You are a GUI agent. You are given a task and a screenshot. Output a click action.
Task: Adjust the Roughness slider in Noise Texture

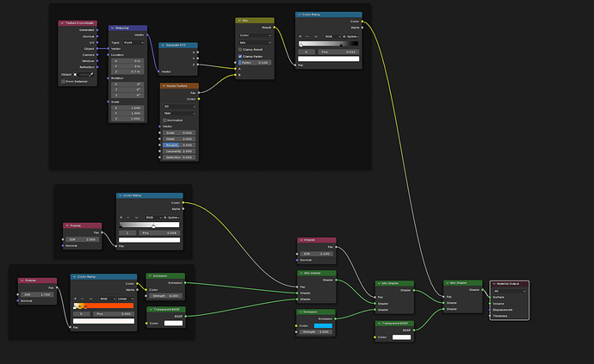tap(179, 145)
